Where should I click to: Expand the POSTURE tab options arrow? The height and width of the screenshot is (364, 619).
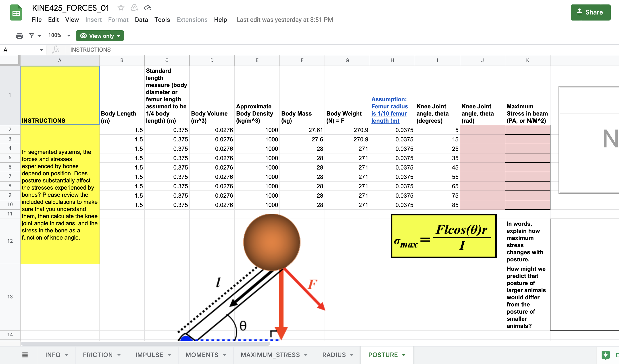(x=404, y=355)
